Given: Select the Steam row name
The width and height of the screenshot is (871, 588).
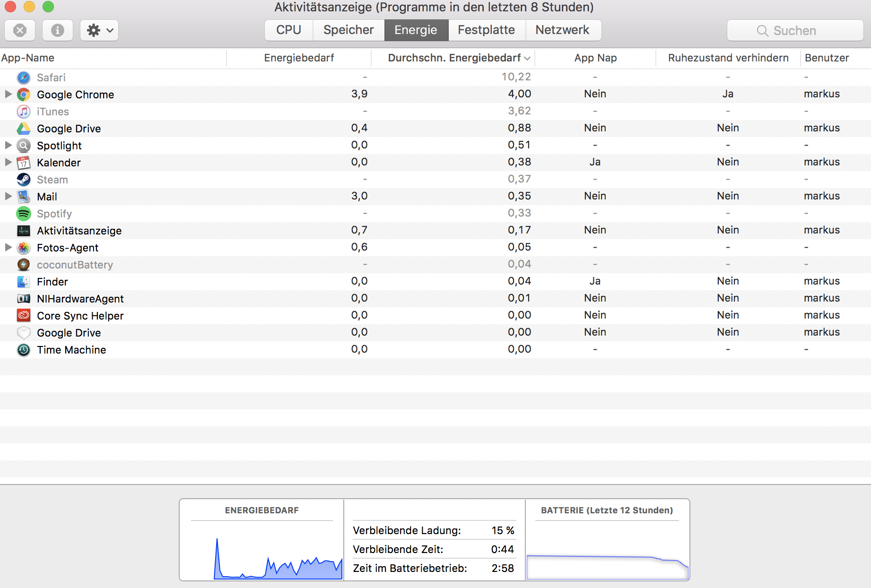Looking at the screenshot, I should [x=52, y=180].
